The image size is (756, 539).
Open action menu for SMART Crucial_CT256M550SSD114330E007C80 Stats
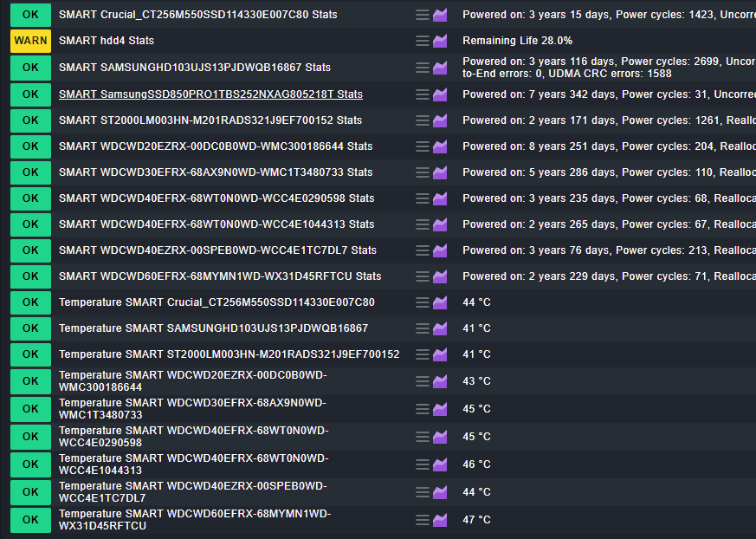[423, 15]
